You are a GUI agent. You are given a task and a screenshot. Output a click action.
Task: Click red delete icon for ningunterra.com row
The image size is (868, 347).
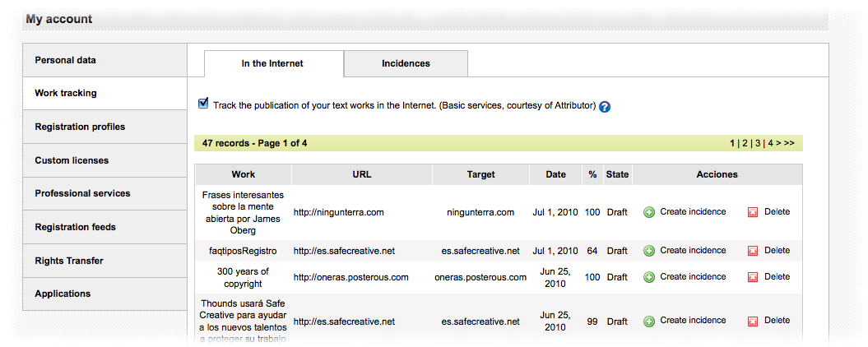pos(753,212)
